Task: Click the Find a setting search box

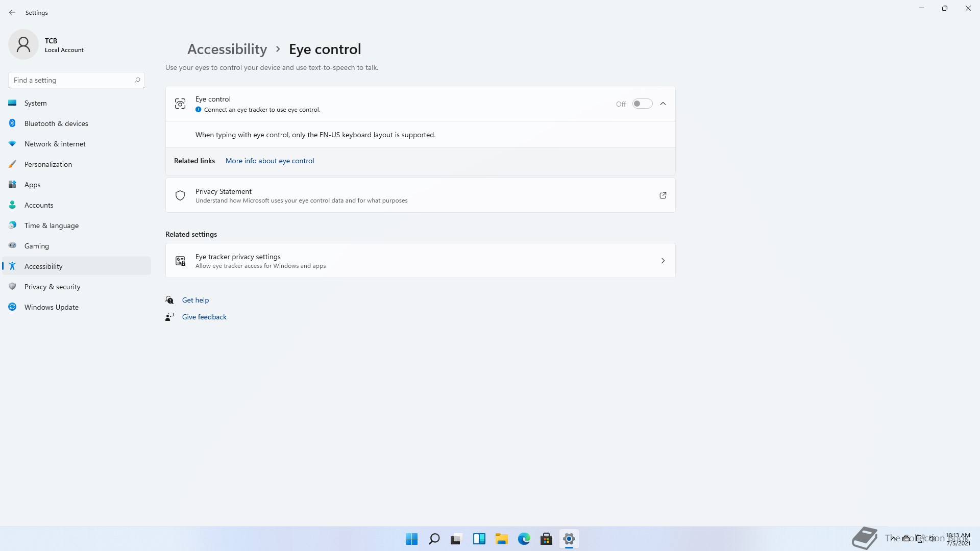Action: [x=77, y=80]
